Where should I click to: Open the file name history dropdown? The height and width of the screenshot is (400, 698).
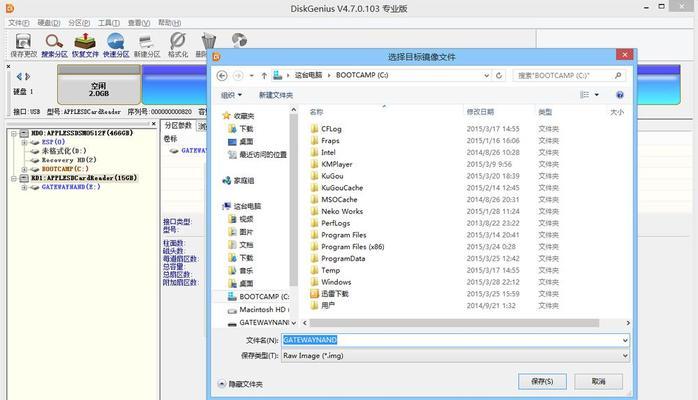point(625,340)
